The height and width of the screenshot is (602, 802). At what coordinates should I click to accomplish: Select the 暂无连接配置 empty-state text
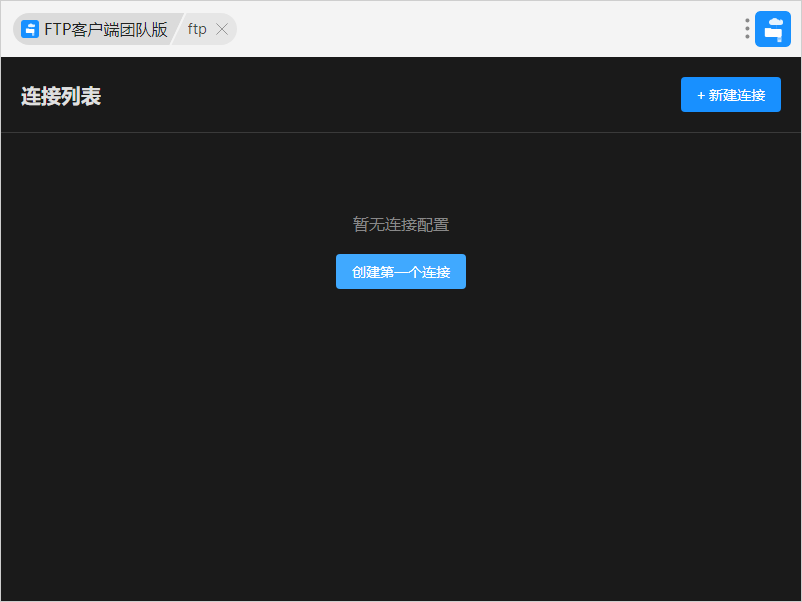(x=400, y=225)
